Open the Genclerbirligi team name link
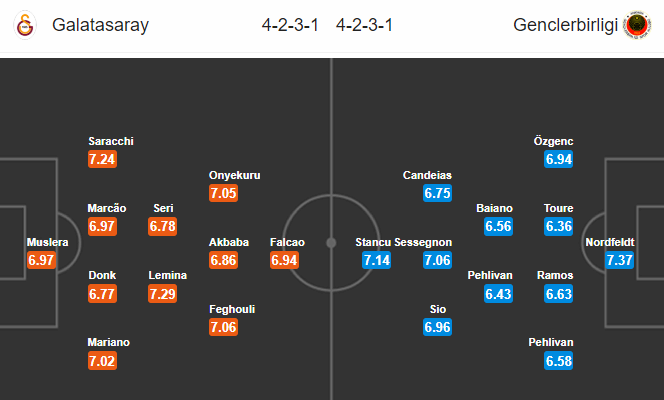This screenshot has width=664, height=400. click(565, 25)
